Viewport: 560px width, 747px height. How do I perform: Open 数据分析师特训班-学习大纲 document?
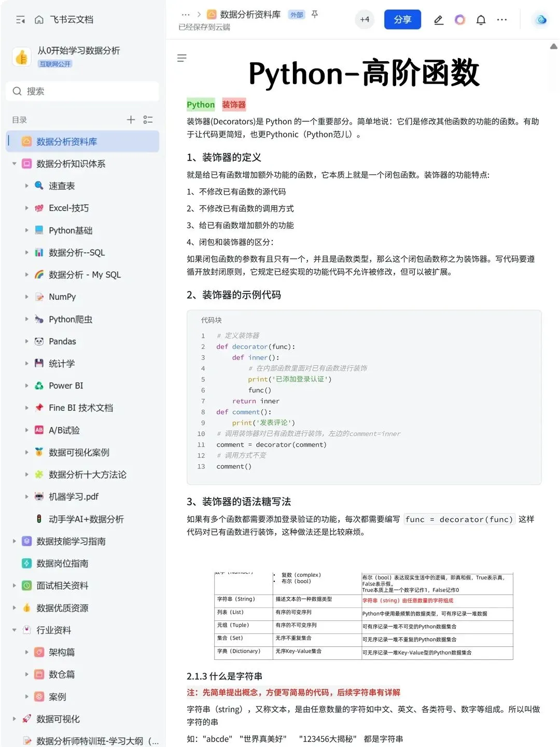coord(97,741)
